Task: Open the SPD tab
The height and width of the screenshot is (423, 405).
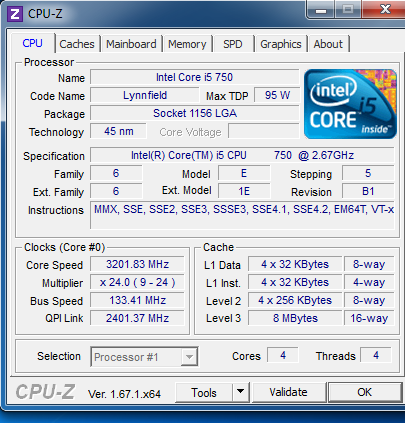Action: (233, 44)
